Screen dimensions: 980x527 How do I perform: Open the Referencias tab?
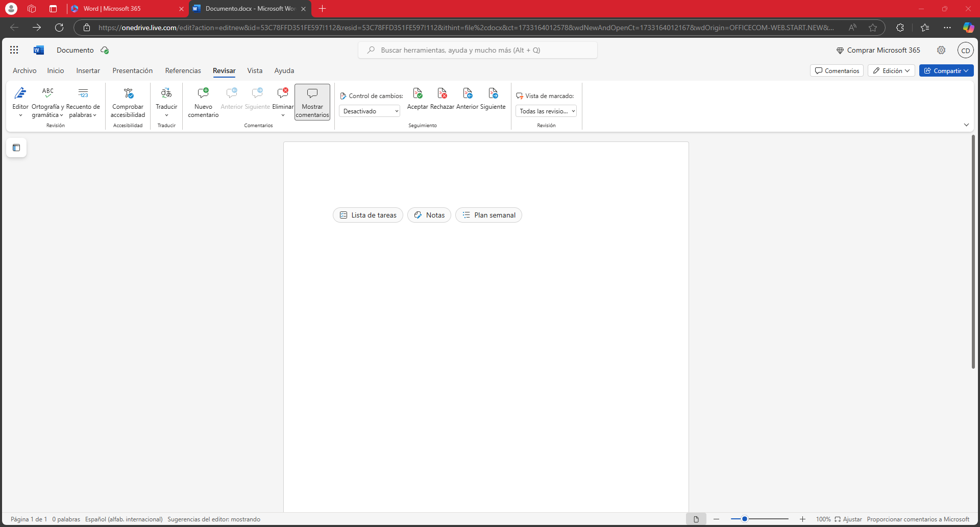coord(183,71)
